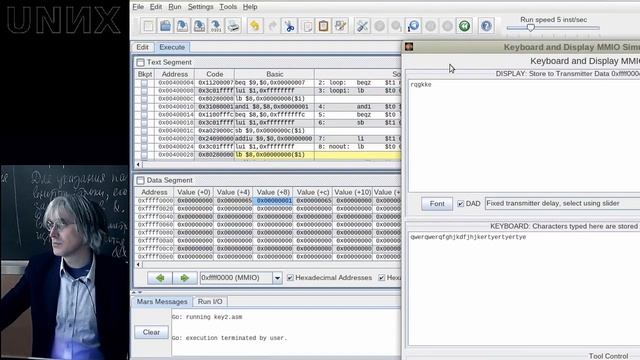Click the Value (+4) column header
Viewport: 640px width, 360px height.
coord(233,192)
